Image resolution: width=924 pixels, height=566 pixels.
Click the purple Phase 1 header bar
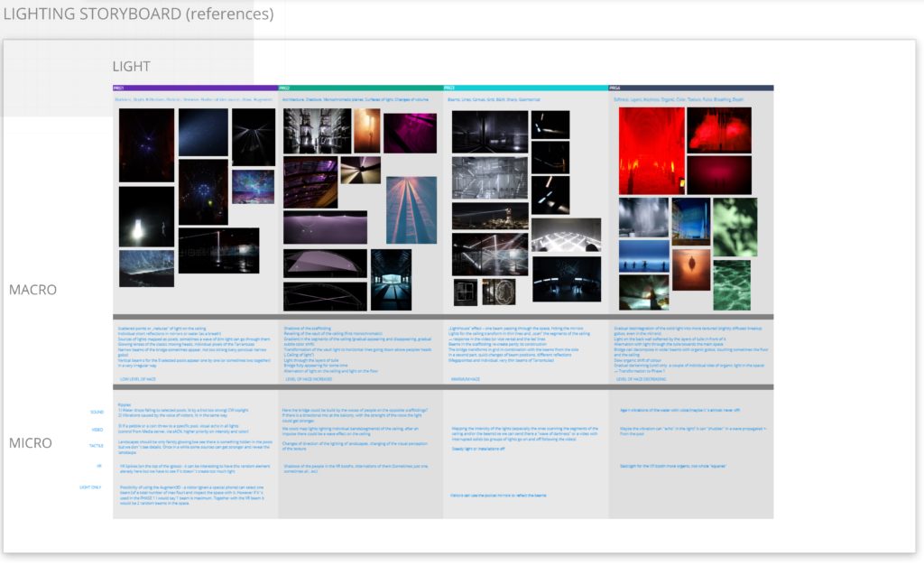coord(195,88)
